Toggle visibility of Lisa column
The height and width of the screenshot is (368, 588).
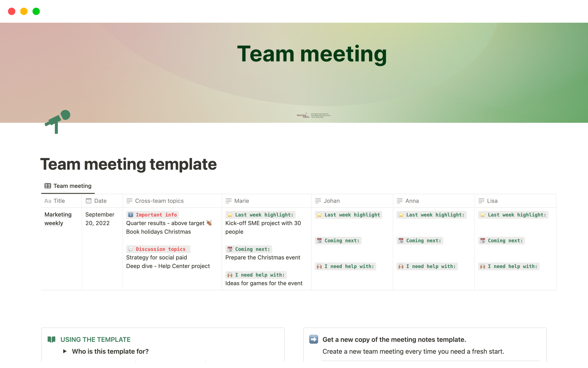(492, 201)
